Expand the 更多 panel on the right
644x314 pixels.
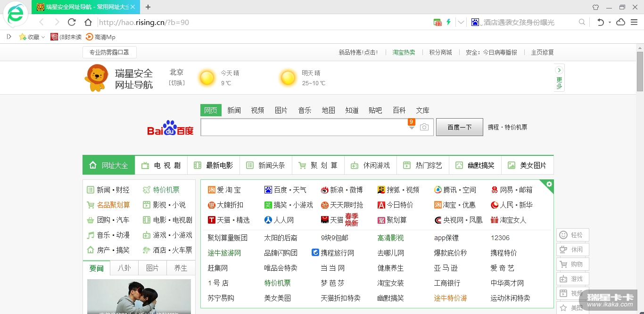tap(559, 78)
